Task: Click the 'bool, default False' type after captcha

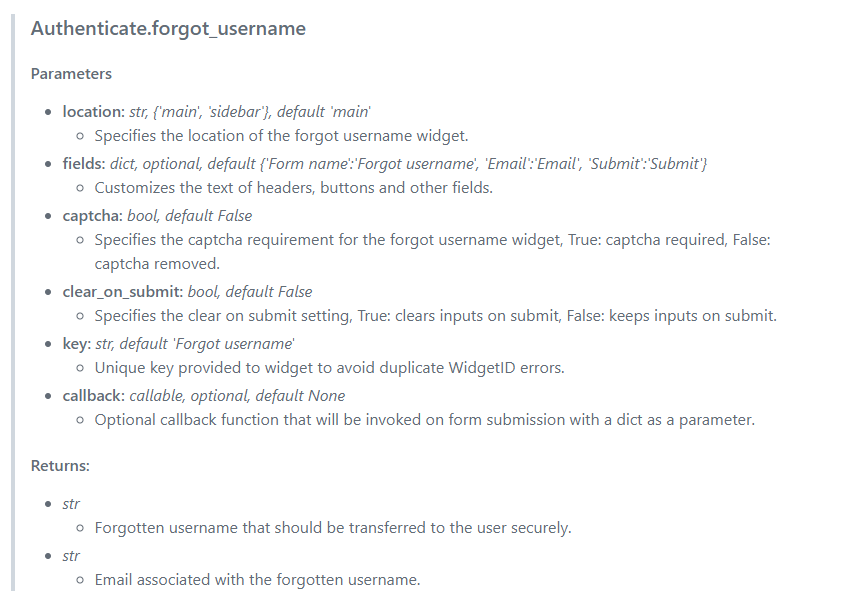Action: 189,216
